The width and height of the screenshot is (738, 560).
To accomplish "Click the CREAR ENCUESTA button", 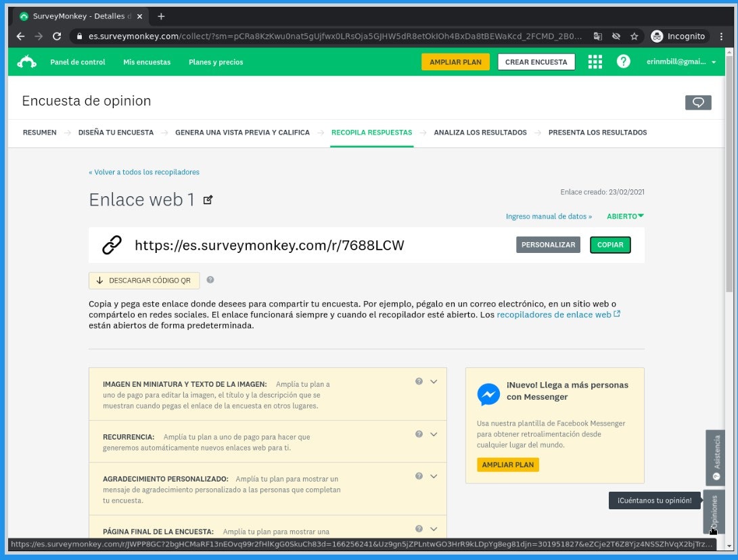I will (x=536, y=62).
